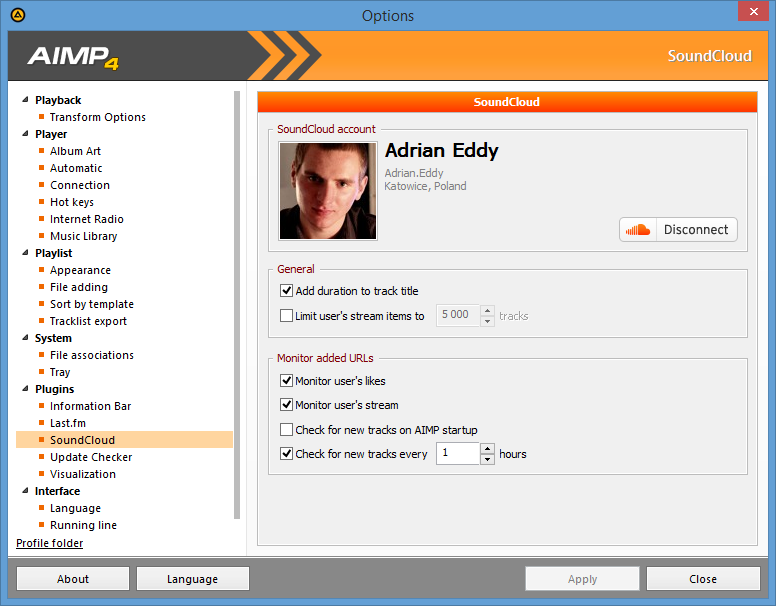Select Visualization plugin settings

[83, 474]
